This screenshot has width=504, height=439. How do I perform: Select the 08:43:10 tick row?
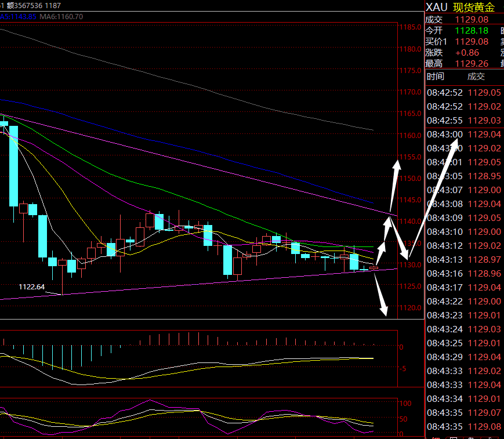pos(464,232)
